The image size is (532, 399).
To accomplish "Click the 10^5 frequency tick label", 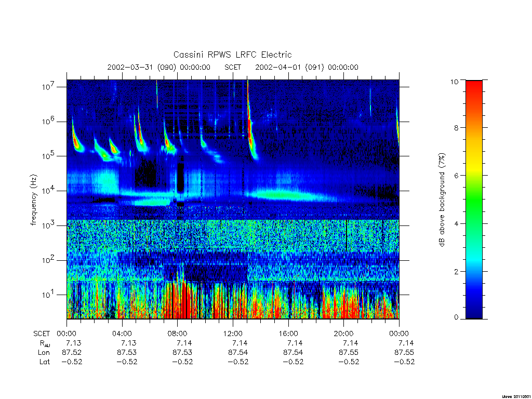I will pos(49,156).
